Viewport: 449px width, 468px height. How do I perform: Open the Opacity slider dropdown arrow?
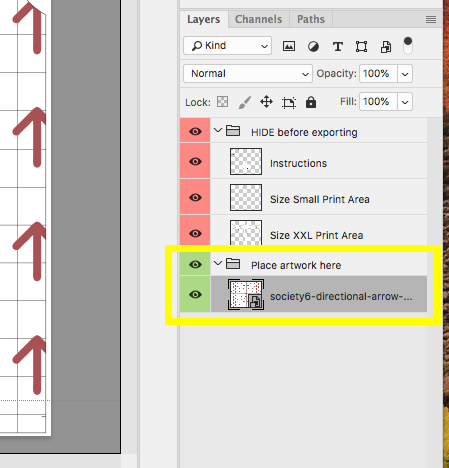click(x=405, y=74)
